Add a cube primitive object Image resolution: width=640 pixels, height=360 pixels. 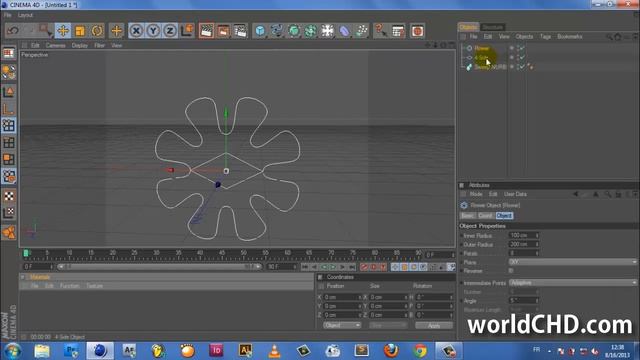260,31
